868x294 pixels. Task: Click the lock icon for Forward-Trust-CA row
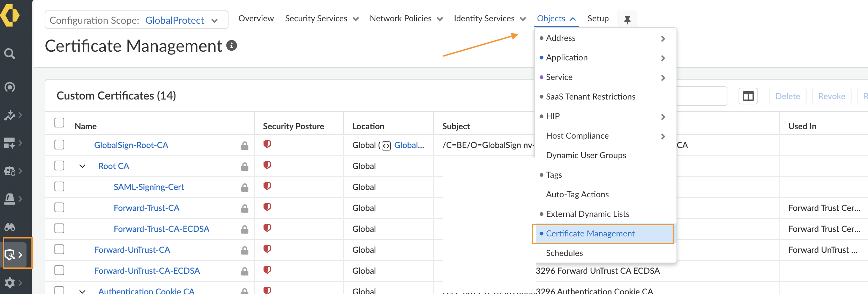pos(245,208)
